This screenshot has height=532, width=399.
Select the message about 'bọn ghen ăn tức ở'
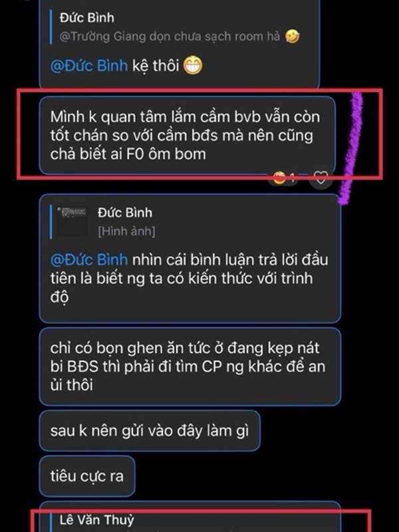[x=190, y=366]
